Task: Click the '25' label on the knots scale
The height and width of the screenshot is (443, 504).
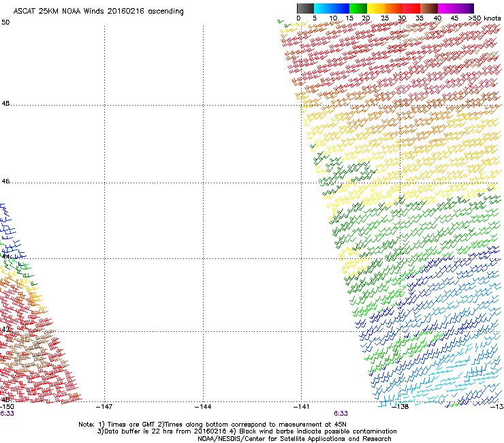Action: pyautogui.click(x=385, y=18)
